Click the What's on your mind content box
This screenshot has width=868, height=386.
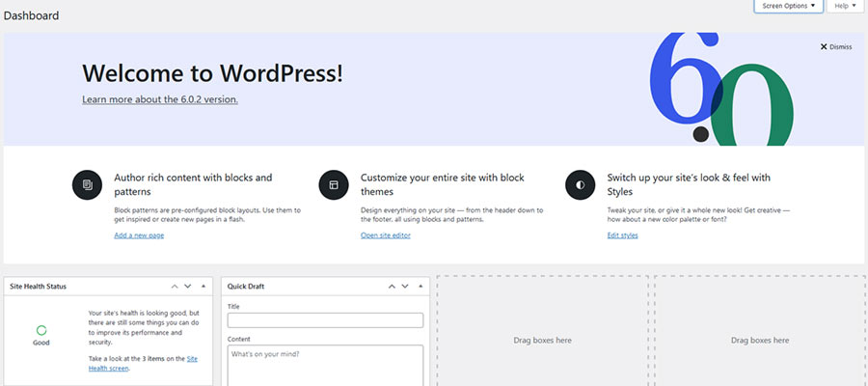(x=325, y=365)
